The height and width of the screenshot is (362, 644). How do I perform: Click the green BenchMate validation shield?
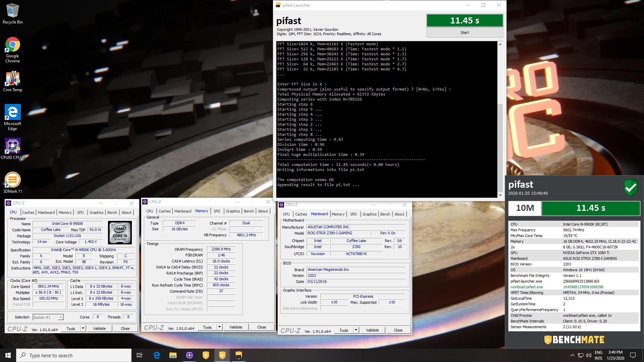tap(631, 187)
